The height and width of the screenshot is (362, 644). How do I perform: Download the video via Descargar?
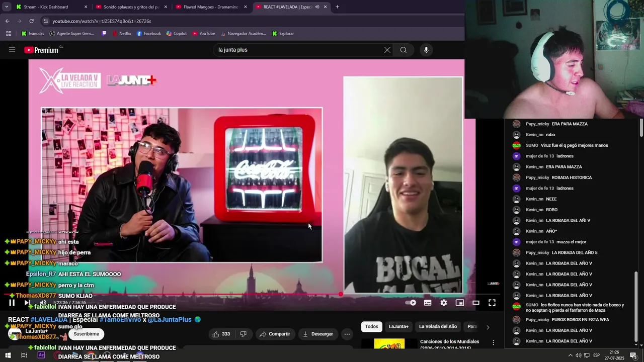pos(317,334)
